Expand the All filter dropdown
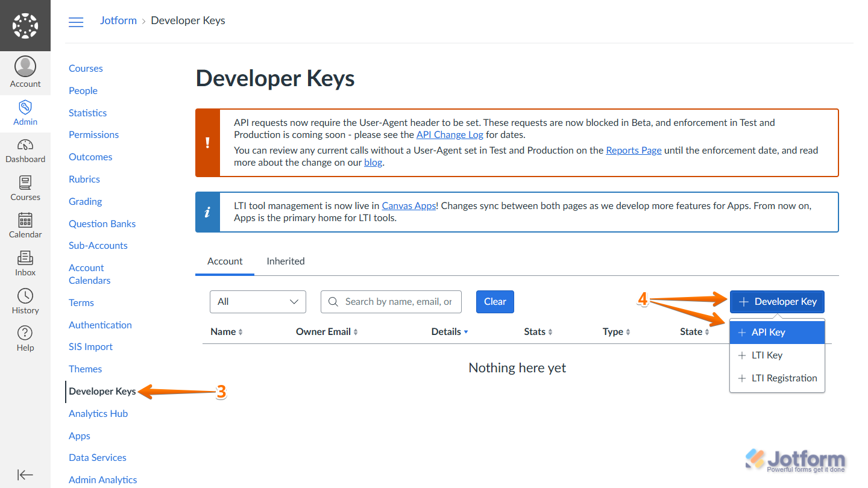This screenshot has width=868, height=488. (x=258, y=302)
